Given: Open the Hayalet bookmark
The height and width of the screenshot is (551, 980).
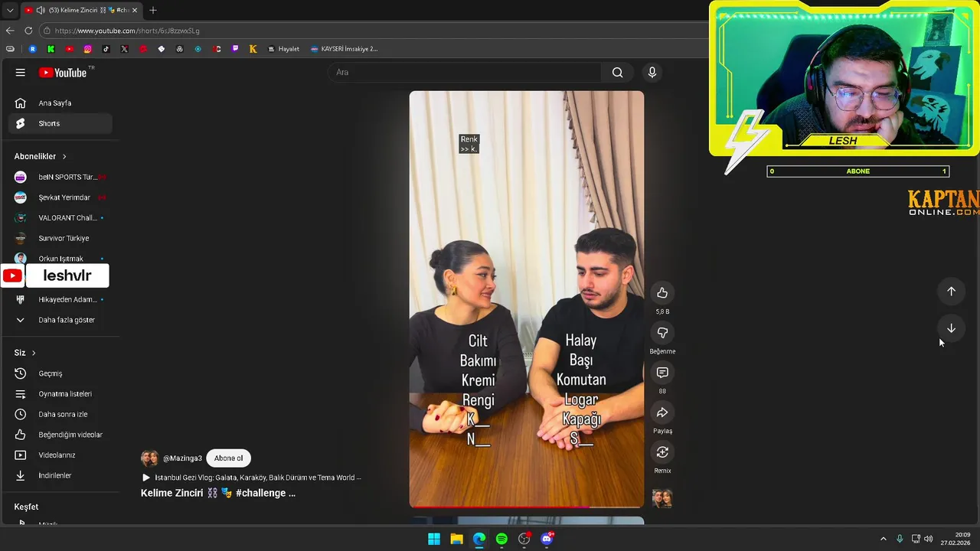Looking at the screenshot, I should (283, 49).
